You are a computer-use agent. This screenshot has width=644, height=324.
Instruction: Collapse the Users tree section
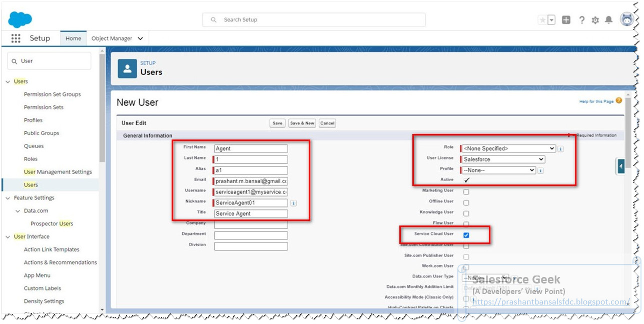point(8,81)
